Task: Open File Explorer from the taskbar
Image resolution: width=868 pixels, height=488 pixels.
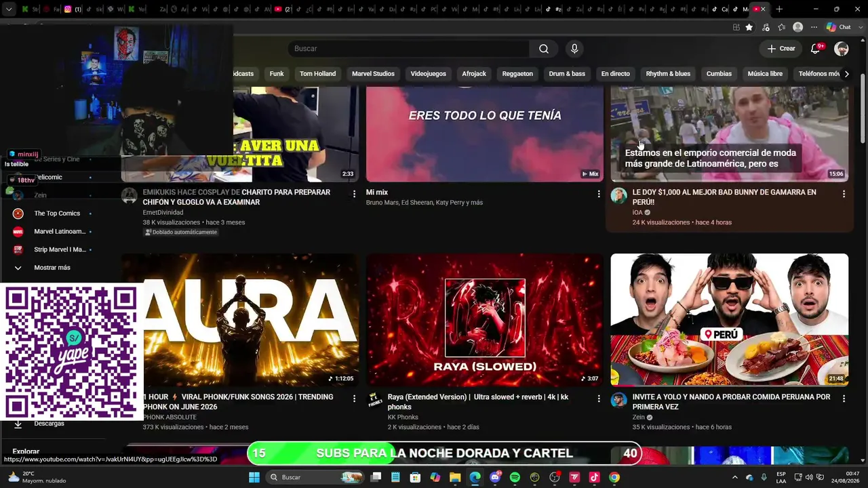Action: tap(455, 477)
